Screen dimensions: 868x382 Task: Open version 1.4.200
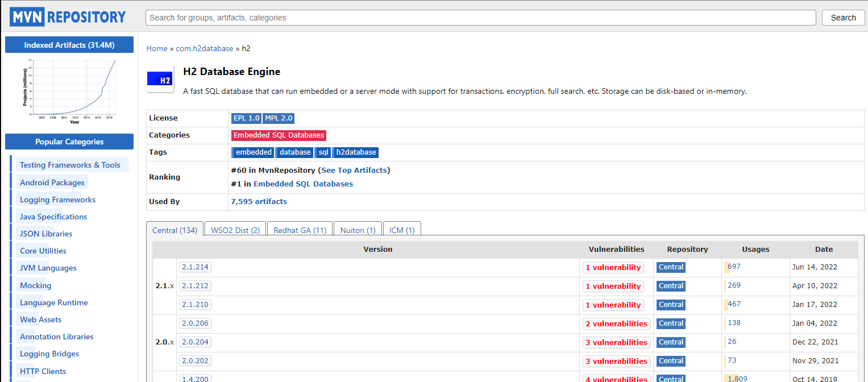pyautogui.click(x=195, y=378)
